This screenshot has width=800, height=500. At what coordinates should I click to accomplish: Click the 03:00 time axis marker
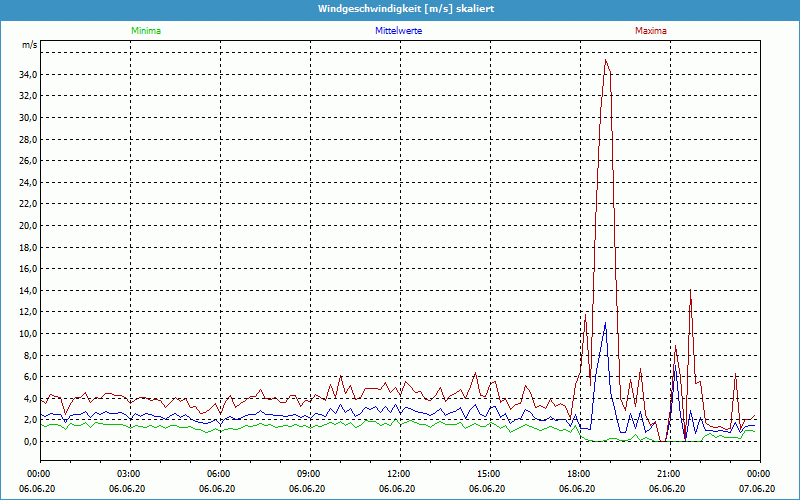coord(129,474)
